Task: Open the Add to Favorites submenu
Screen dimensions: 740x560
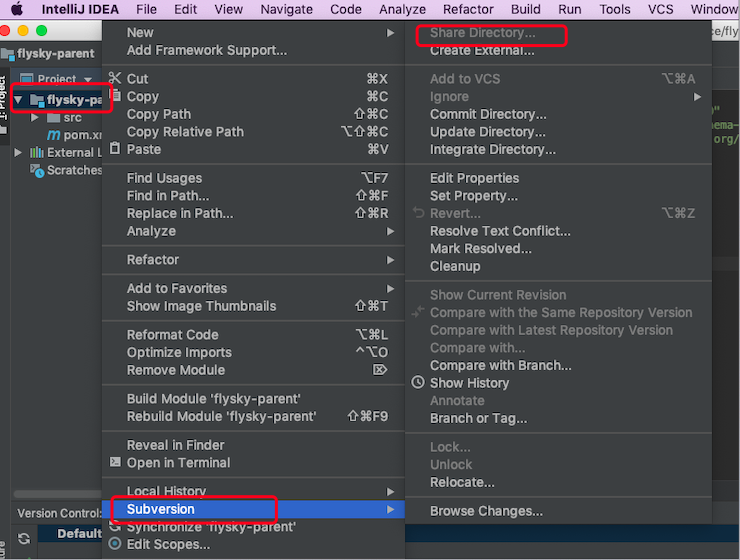Action: [253, 288]
